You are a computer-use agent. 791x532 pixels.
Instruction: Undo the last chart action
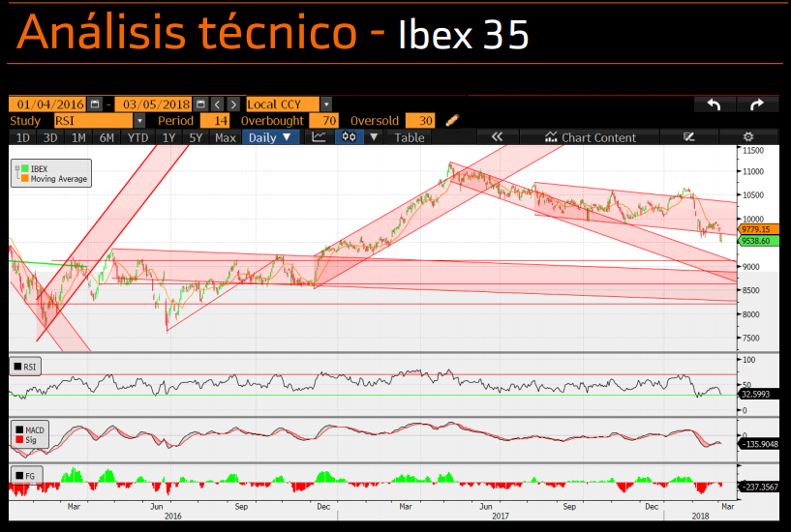(714, 104)
